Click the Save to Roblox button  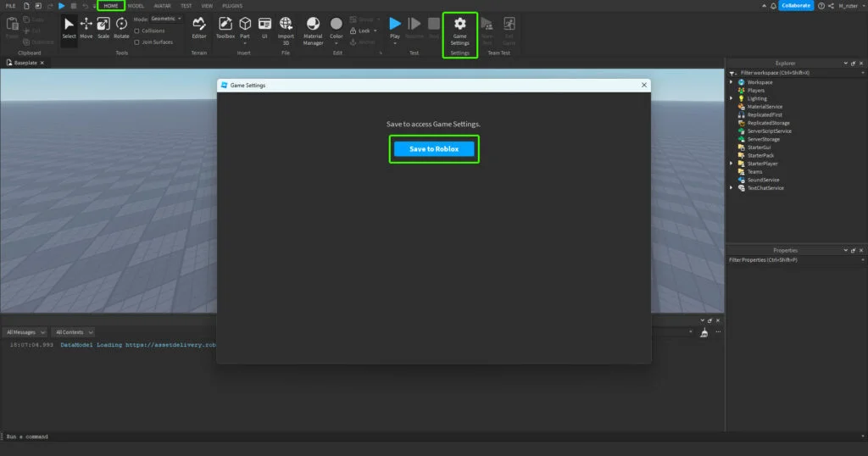pyautogui.click(x=434, y=149)
